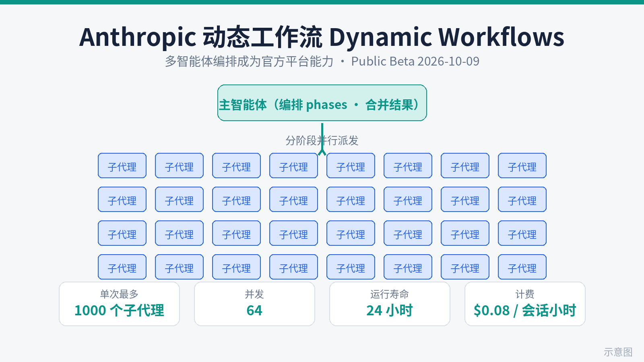Select the '24 小时' value

click(x=390, y=311)
